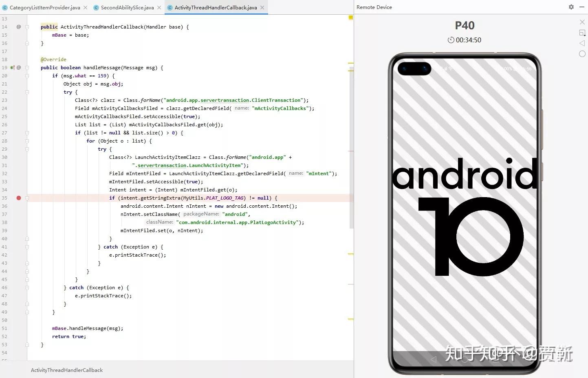Click the P40 device name heading
Screen dimensions: 588x378
coord(465,25)
